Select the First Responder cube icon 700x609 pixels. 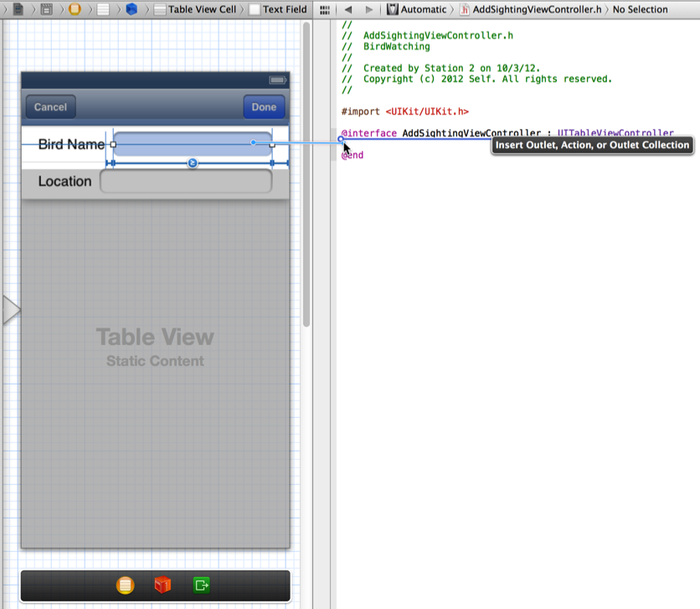[x=162, y=586]
